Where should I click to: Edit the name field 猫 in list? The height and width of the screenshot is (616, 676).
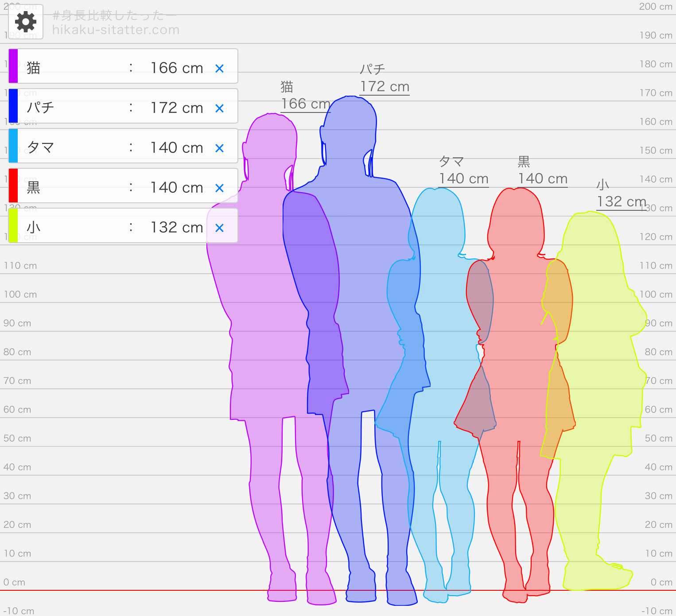(71, 68)
